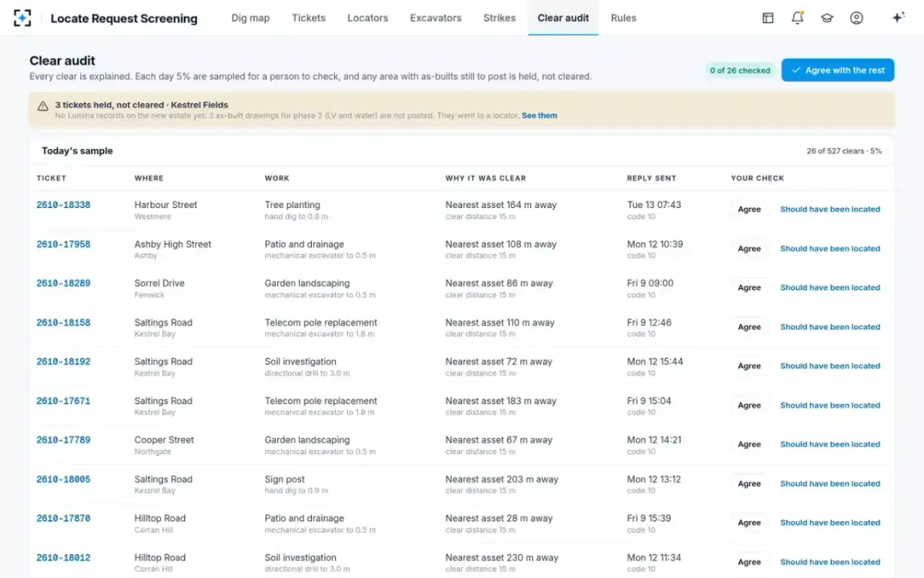924x578 pixels.
Task: Agree with ticket 2610-18005 clear
Action: tap(749, 484)
